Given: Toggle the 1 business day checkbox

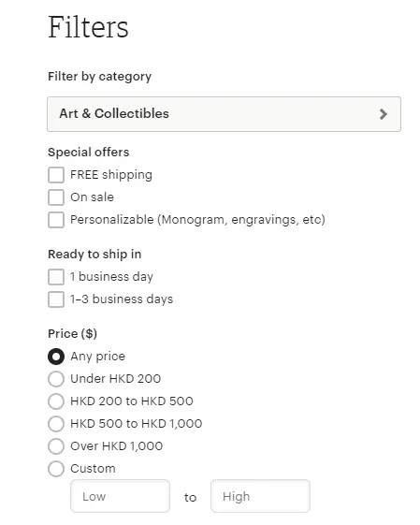Looking at the screenshot, I should coord(56,277).
